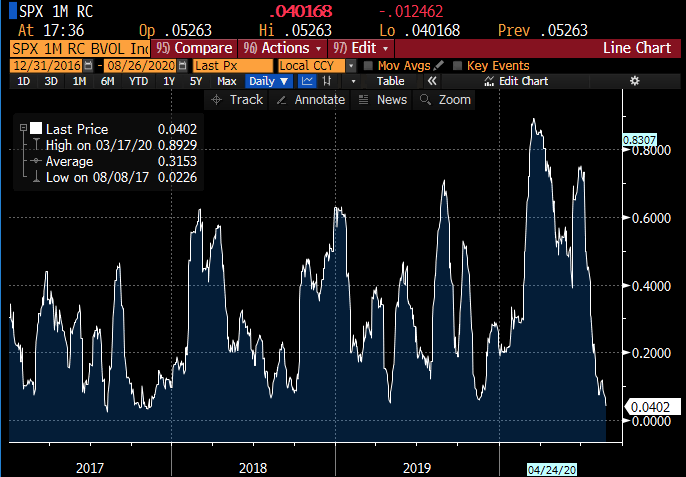Click the 0.0402 last price axis tag

click(x=651, y=407)
